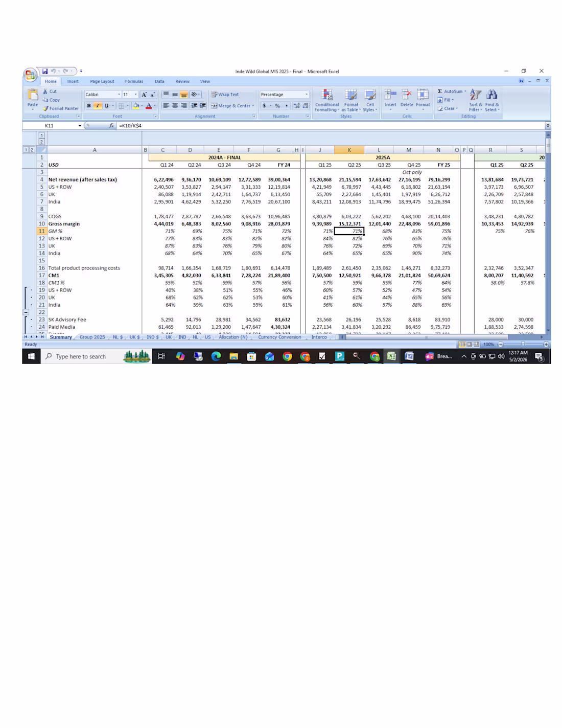Apply the red Font Color button
562x728 pixels.
click(149, 106)
